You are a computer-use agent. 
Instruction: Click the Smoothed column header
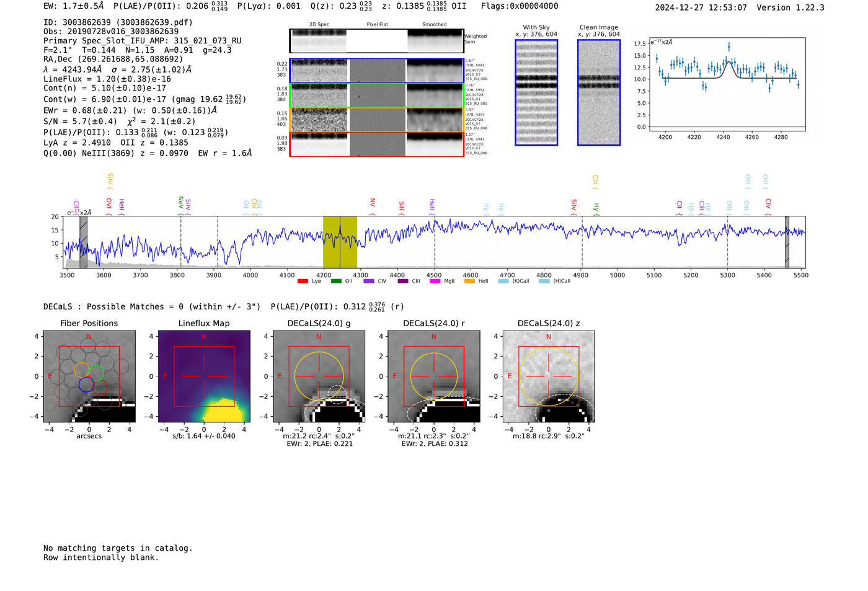[435, 25]
